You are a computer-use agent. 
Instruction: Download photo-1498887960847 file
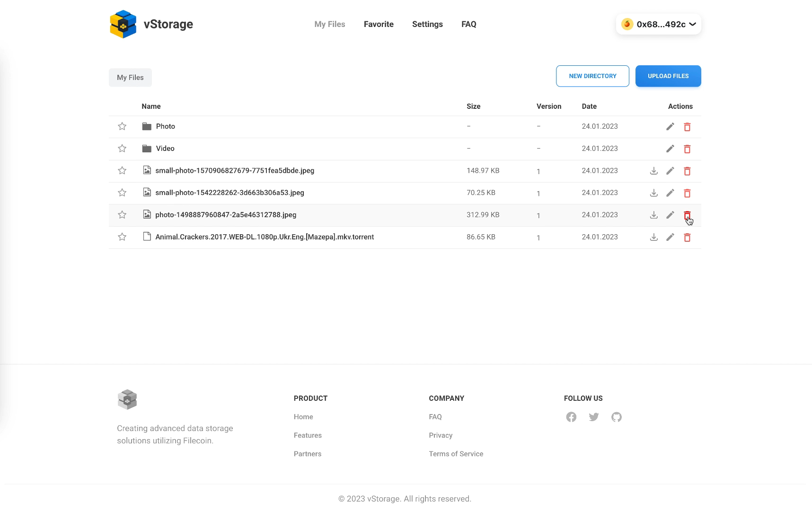coord(653,215)
